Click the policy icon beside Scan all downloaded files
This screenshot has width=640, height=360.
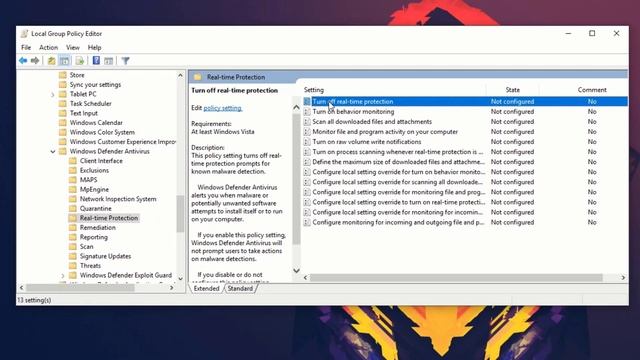click(x=307, y=122)
